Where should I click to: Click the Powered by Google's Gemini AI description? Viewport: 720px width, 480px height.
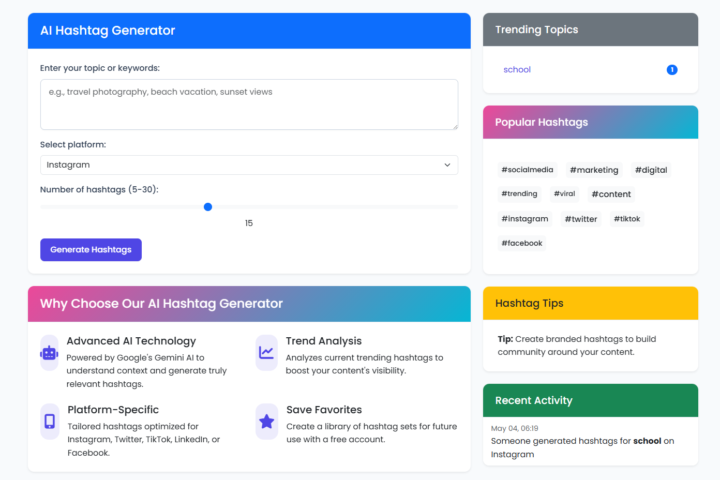point(146,371)
